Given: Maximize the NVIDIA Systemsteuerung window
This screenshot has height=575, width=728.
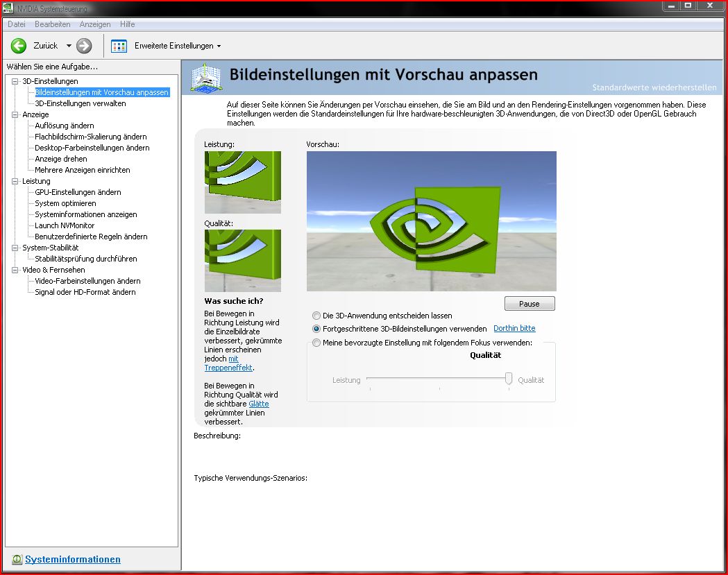Looking at the screenshot, I should pos(688,6).
